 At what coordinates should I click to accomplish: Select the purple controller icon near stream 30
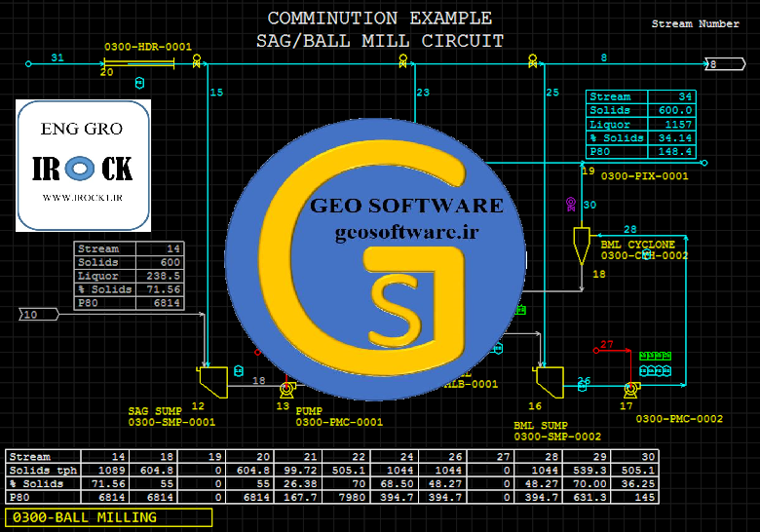571,204
